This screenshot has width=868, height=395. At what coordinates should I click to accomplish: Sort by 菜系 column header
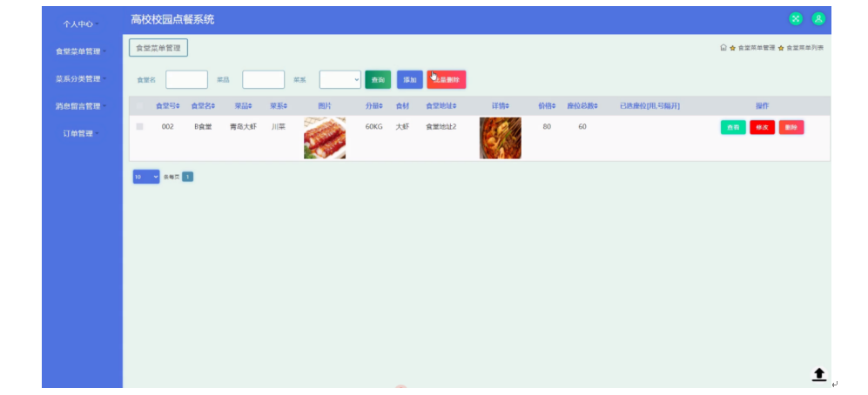[279, 105]
